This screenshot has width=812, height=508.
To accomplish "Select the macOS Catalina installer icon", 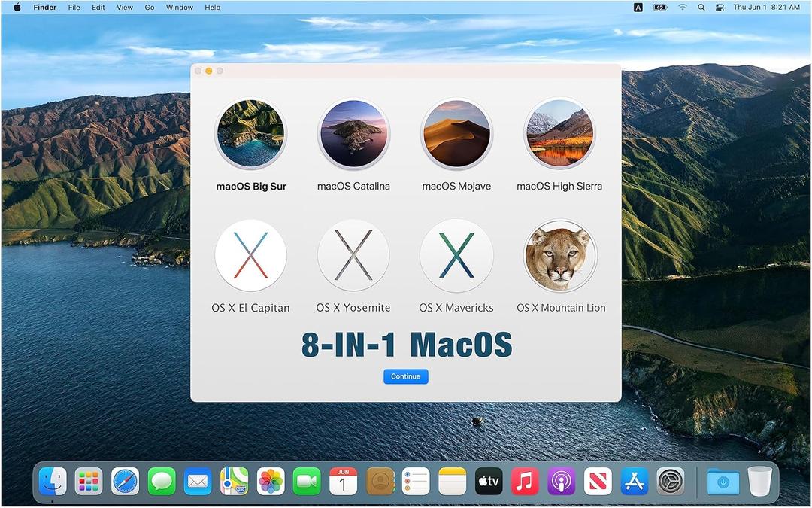I will point(353,132).
